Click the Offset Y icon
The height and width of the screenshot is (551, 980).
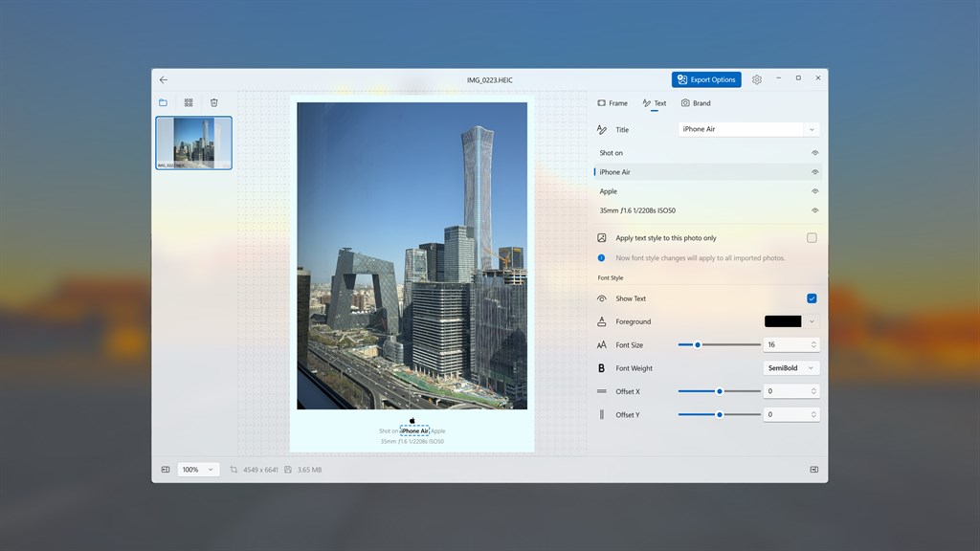click(x=602, y=414)
